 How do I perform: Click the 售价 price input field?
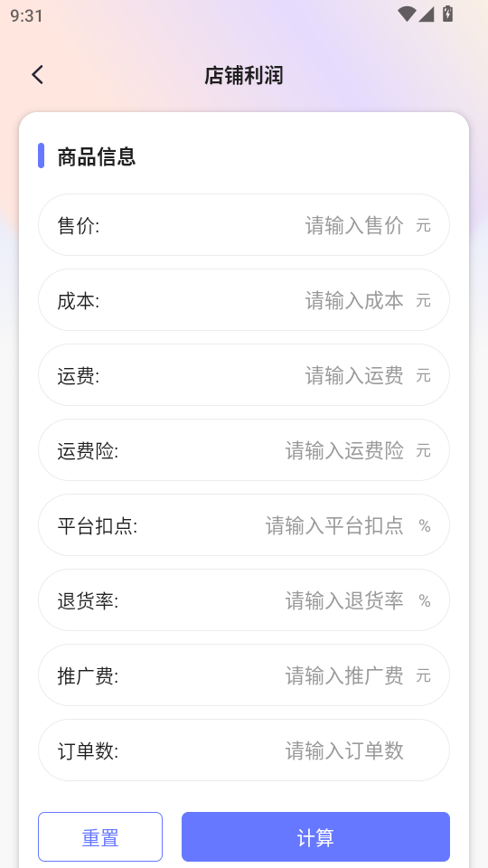244,225
